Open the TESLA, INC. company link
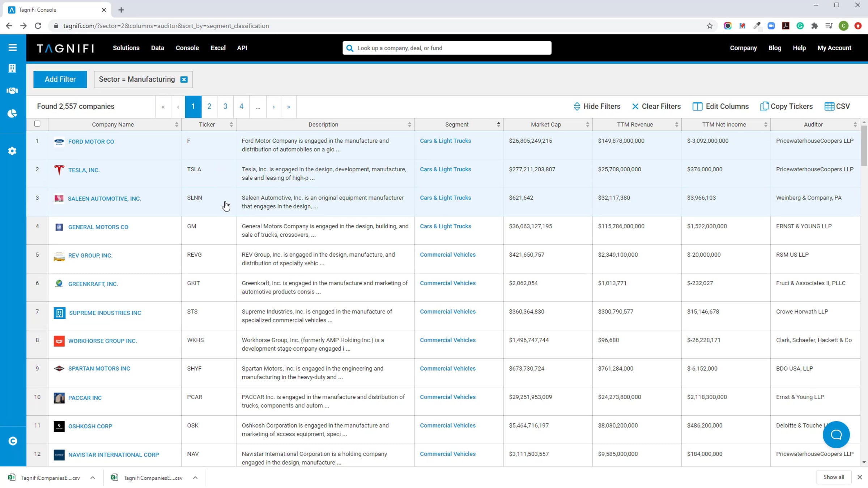 (x=84, y=170)
